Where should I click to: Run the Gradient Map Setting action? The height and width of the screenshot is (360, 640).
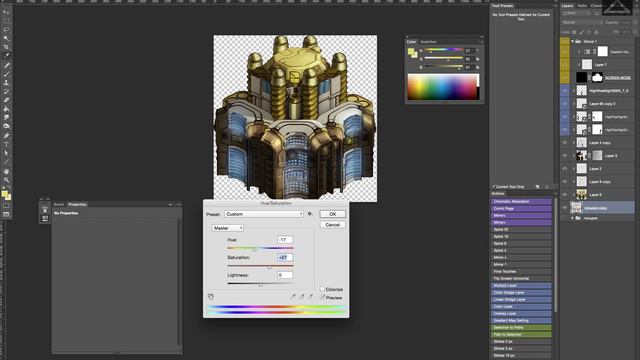(521, 320)
